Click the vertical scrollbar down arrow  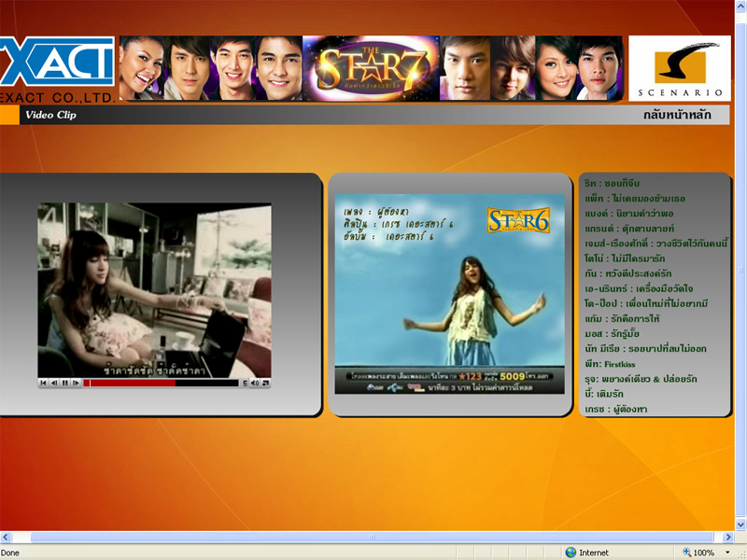[x=740, y=525]
